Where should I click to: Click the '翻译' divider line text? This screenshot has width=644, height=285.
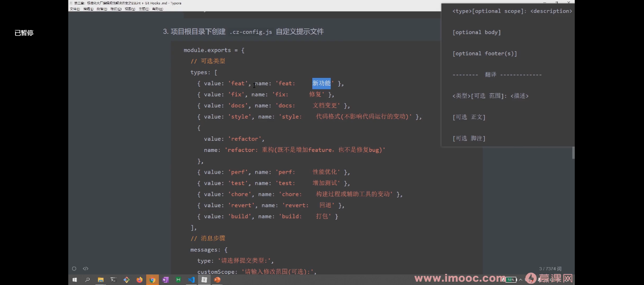[x=497, y=75]
